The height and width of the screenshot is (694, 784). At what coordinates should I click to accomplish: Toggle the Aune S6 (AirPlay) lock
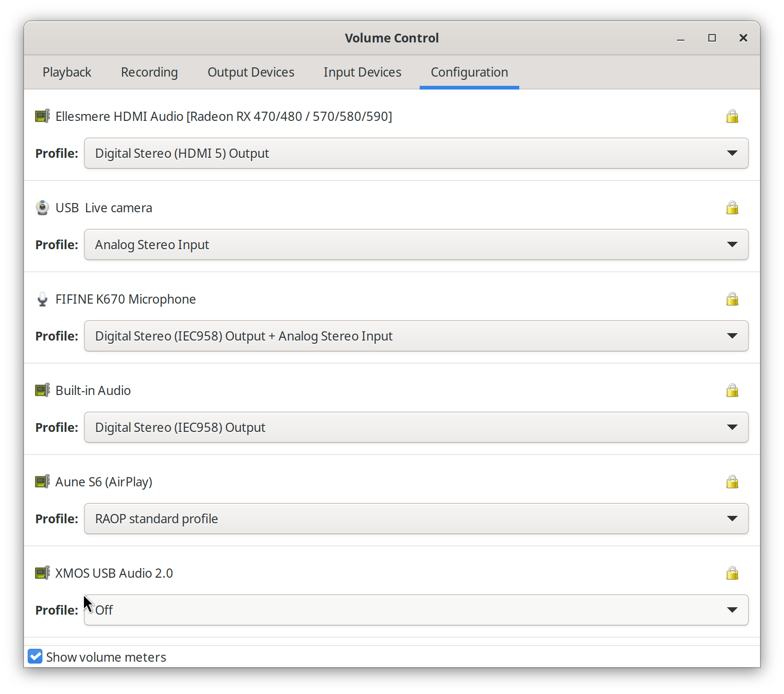(x=732, y=482)
